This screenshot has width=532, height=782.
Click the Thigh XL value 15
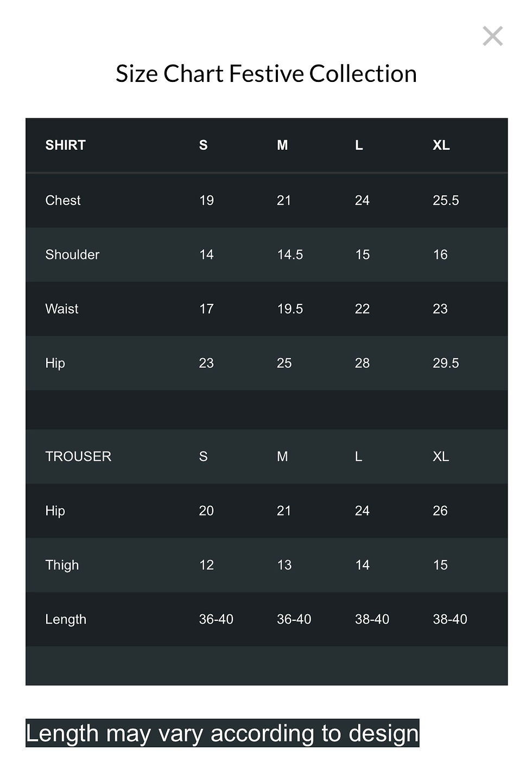440,565
